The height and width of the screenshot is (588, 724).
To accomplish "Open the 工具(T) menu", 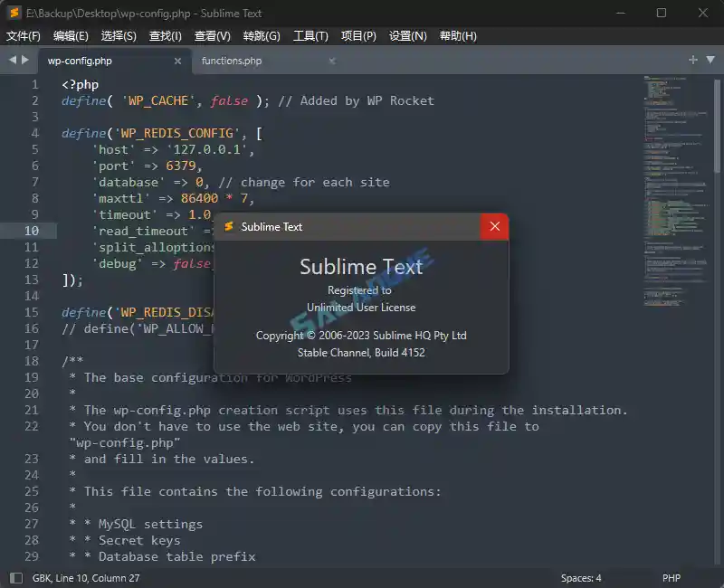I will click(310, 35).
